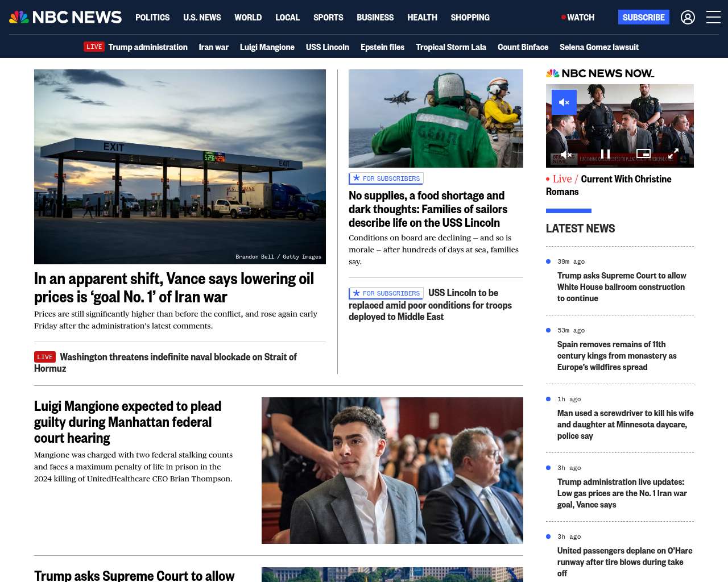This screenshot has width=728, height=582.
Task: Click the For Subscribers badge beside 'USS Lincoln to be replaced'
Action: 386,293
